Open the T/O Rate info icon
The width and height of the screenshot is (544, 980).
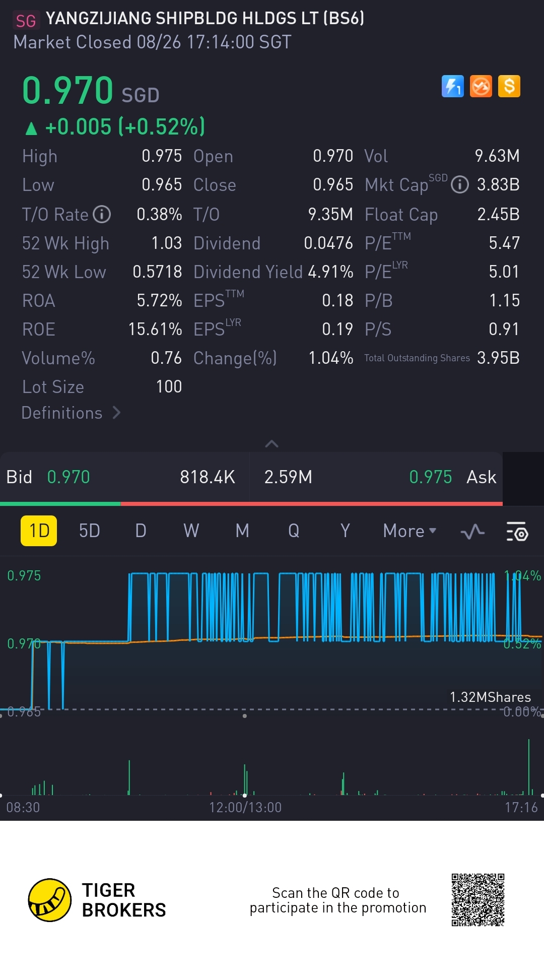point(102,214)
